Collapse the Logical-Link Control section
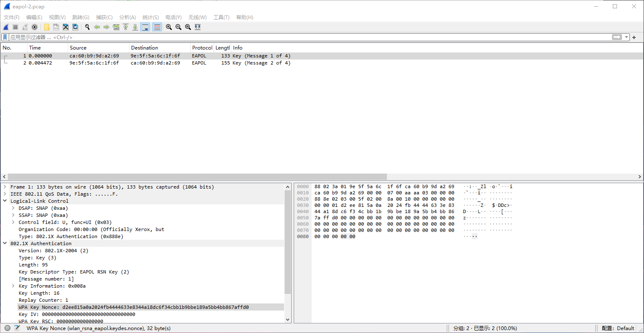 [x=5, y=201]
